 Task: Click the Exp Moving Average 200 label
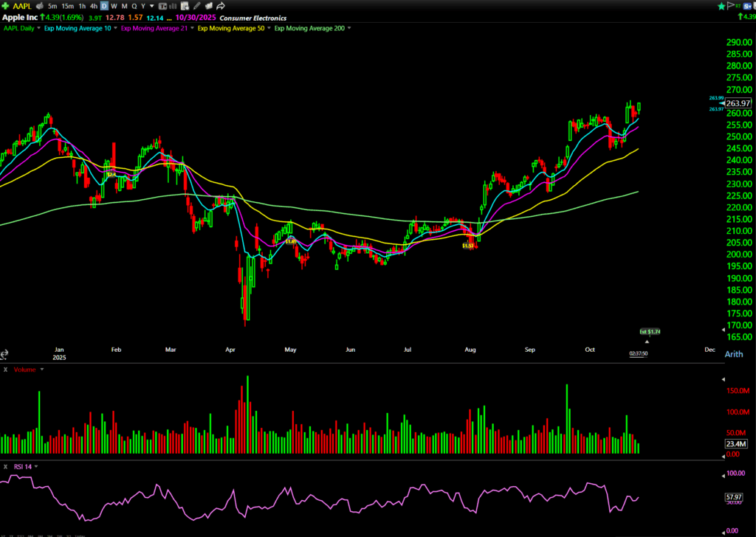coord(310,28)
